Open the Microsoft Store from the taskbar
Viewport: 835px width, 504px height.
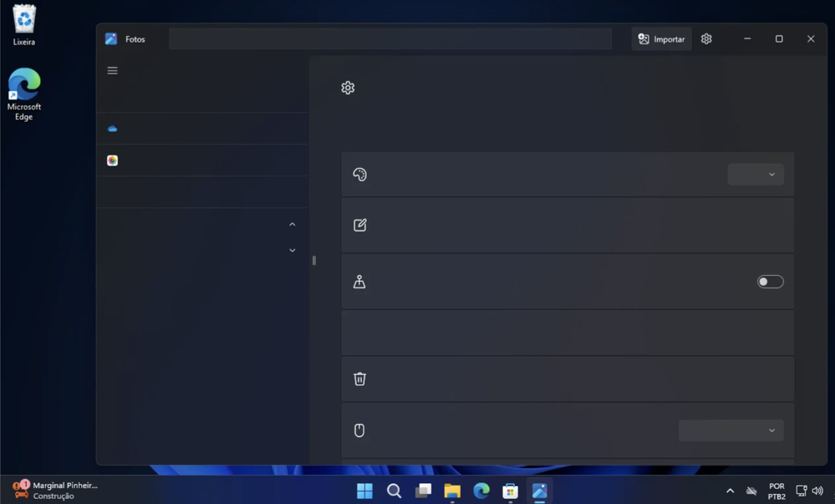[510, 491]
